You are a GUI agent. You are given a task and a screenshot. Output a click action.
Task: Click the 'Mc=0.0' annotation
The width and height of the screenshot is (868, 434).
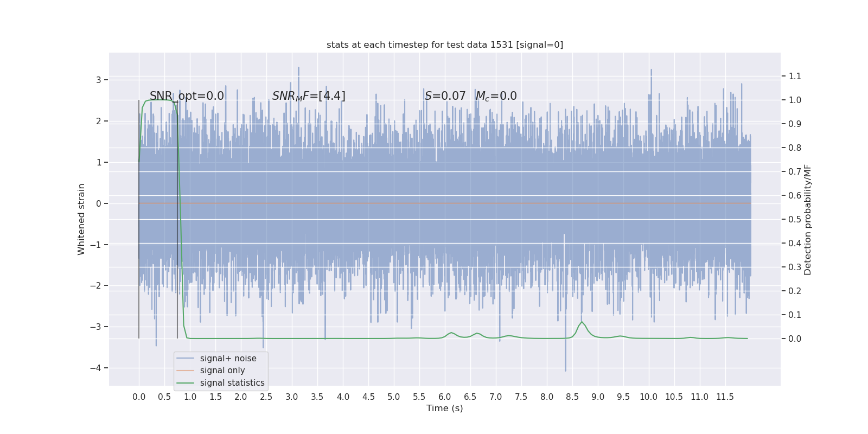coord(496,96)
